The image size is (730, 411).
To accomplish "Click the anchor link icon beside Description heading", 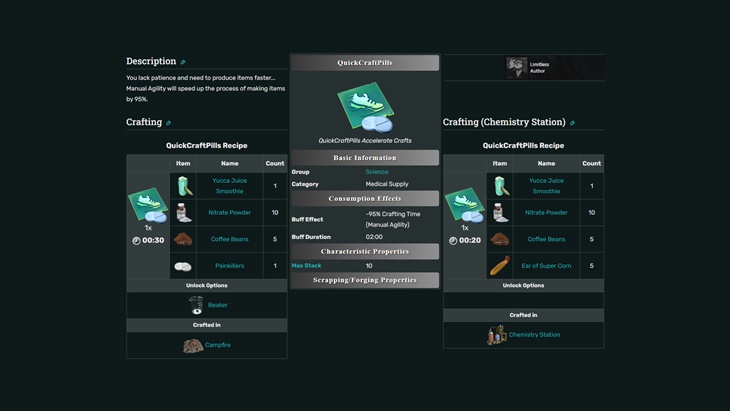I will pyautogui.click(x=183, y=62).
